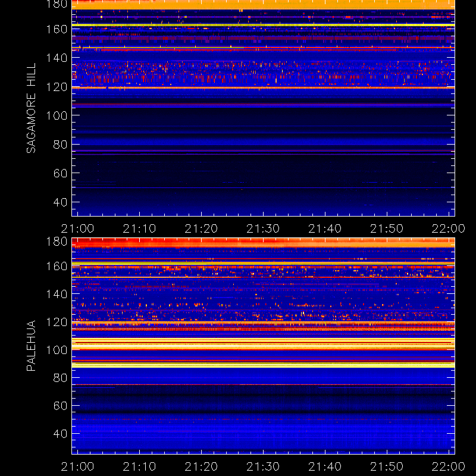Choose Palehua frequency tick label 180
The width and height of the screenshot is (476, 476).
pyautogui.click(x=57, y=242)
